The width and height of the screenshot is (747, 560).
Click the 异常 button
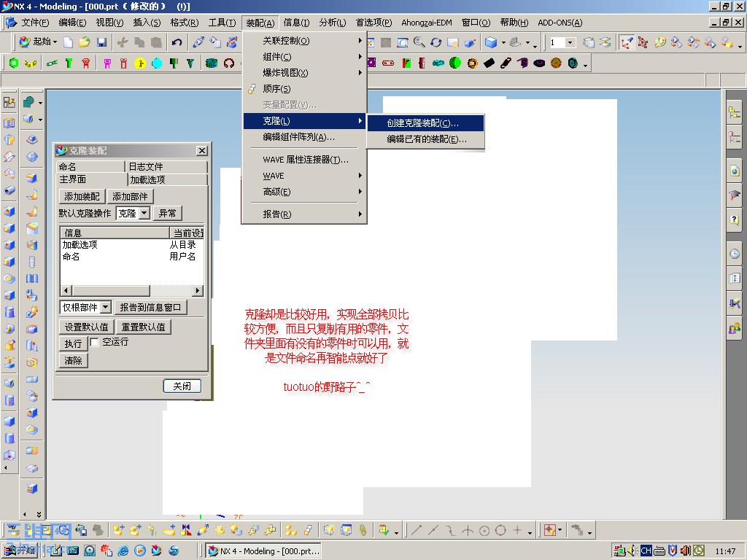click(x=168, y=214)
